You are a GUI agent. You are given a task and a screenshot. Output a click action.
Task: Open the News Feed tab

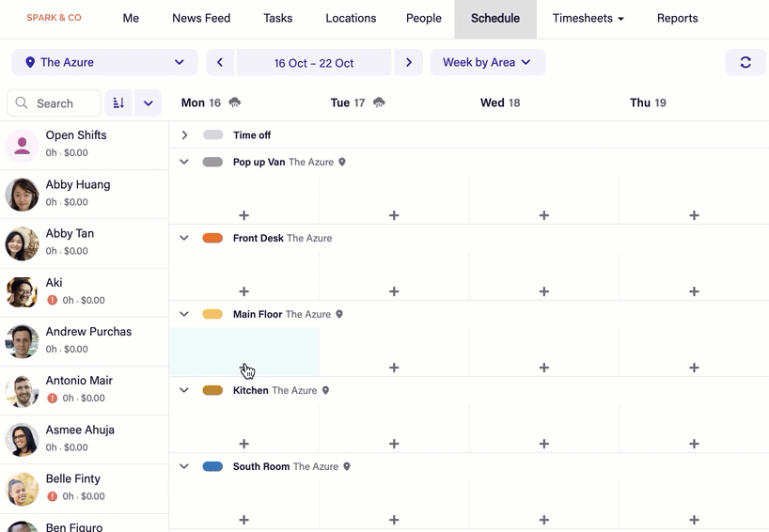201,18
